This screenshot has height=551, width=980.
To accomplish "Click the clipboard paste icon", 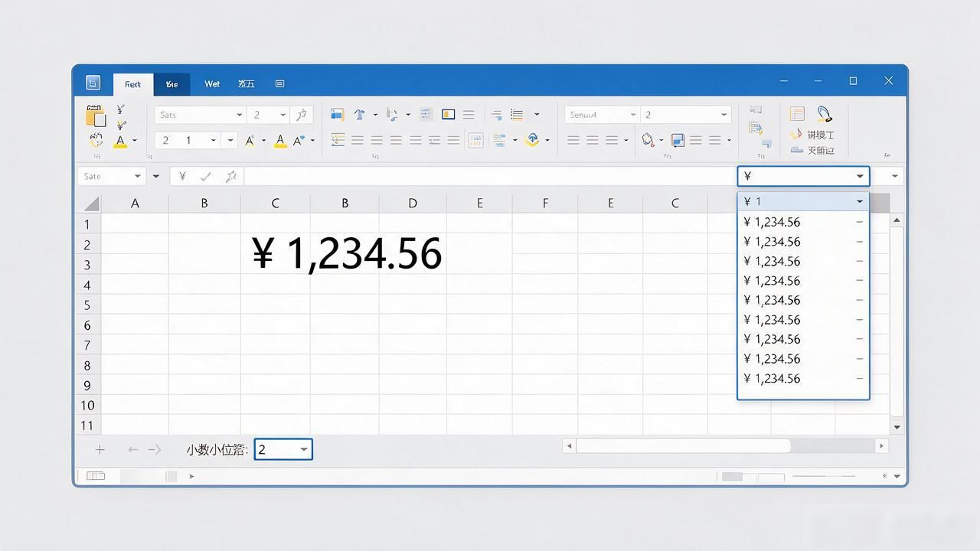I will [96, 116].
